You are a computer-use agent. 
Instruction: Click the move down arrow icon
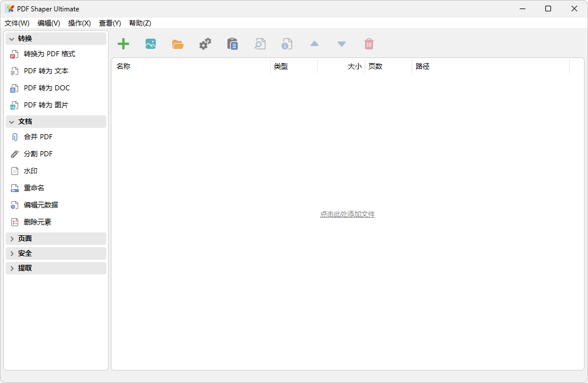click(341, 44)
